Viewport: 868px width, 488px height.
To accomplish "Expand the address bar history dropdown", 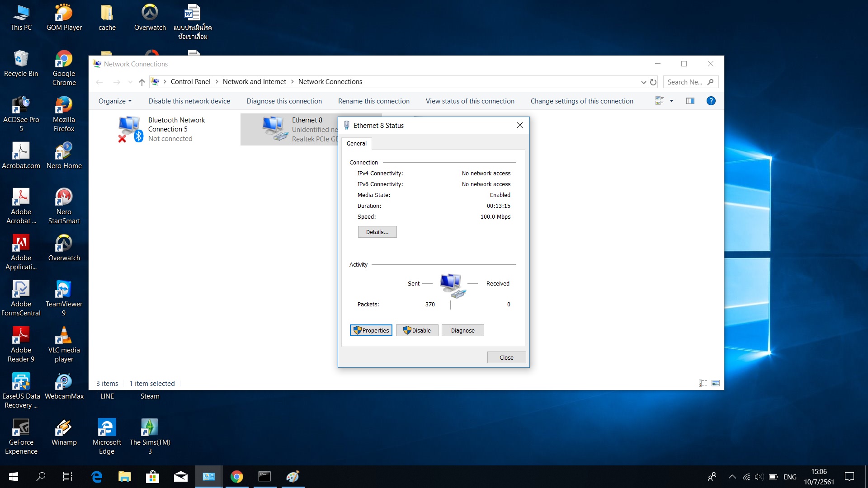I will [643, 82].
